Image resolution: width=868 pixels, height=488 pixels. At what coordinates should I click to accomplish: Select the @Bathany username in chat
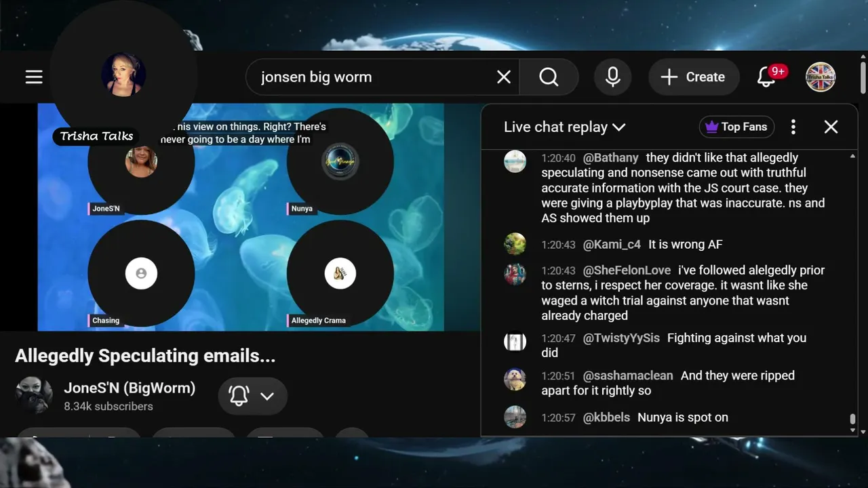point(611,158)
